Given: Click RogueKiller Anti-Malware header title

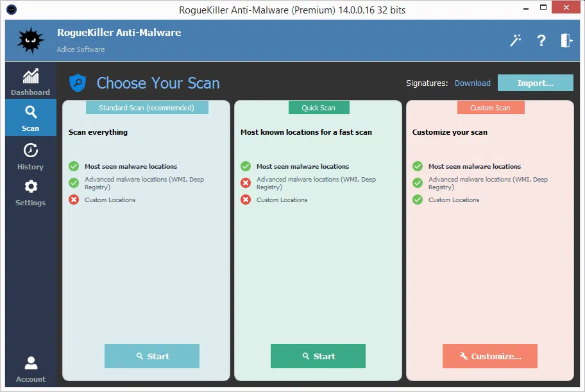Looking at the screenshot, I should click(x=119, y=33).
